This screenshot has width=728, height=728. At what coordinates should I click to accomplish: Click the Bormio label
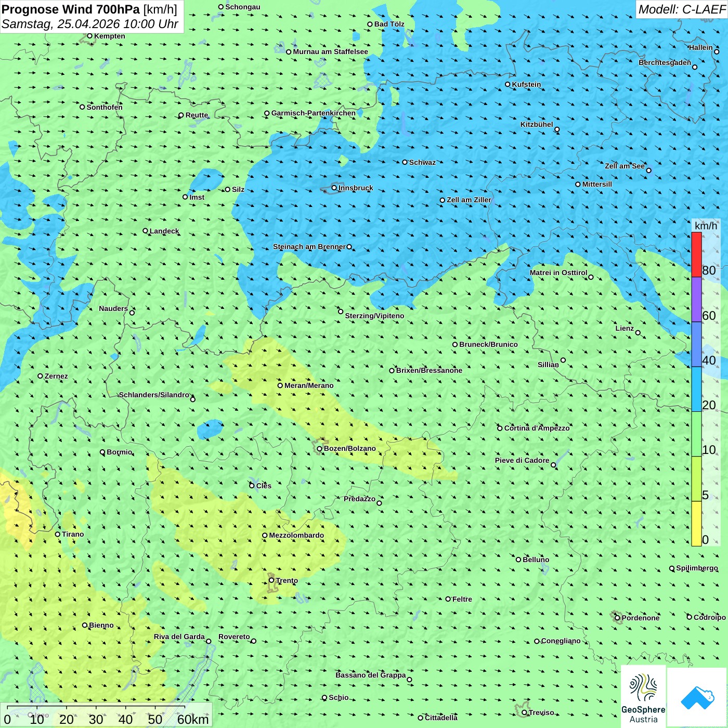coord(120,452)
